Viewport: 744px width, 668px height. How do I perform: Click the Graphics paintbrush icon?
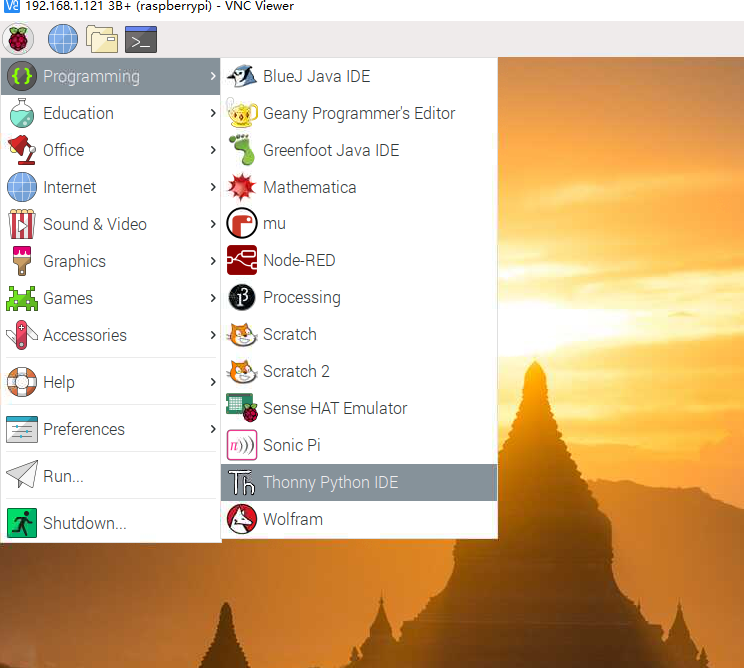(22, 261)
